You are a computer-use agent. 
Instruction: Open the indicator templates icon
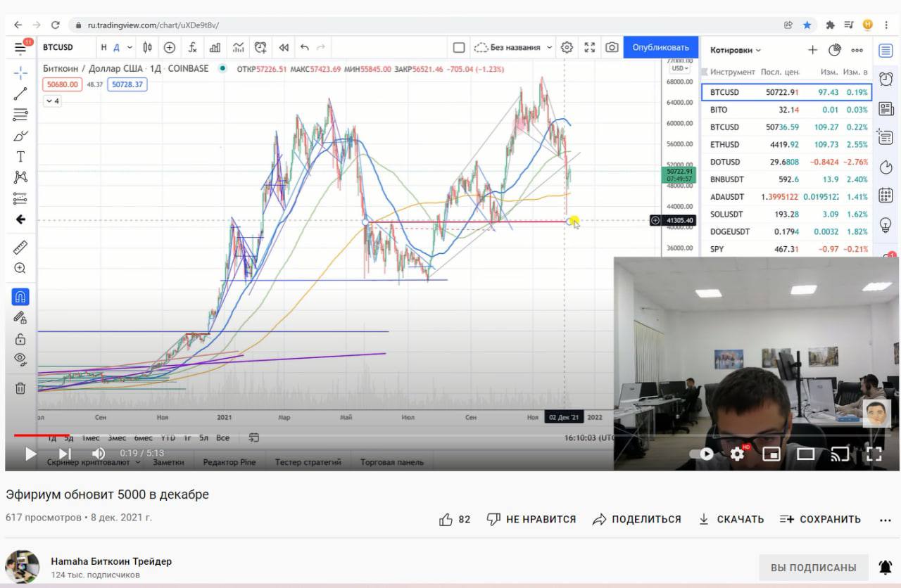click(x=239, y=48)
